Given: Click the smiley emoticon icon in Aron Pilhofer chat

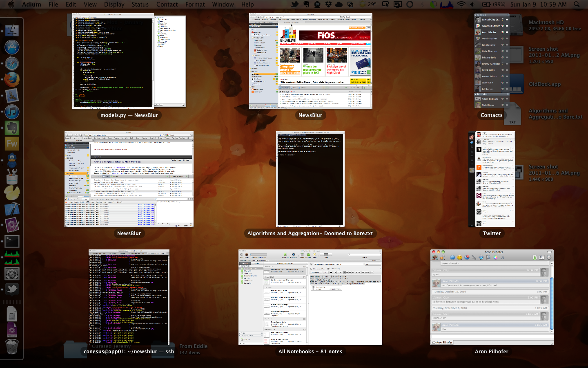Looking at the screenshot, I should coord(459,257).
